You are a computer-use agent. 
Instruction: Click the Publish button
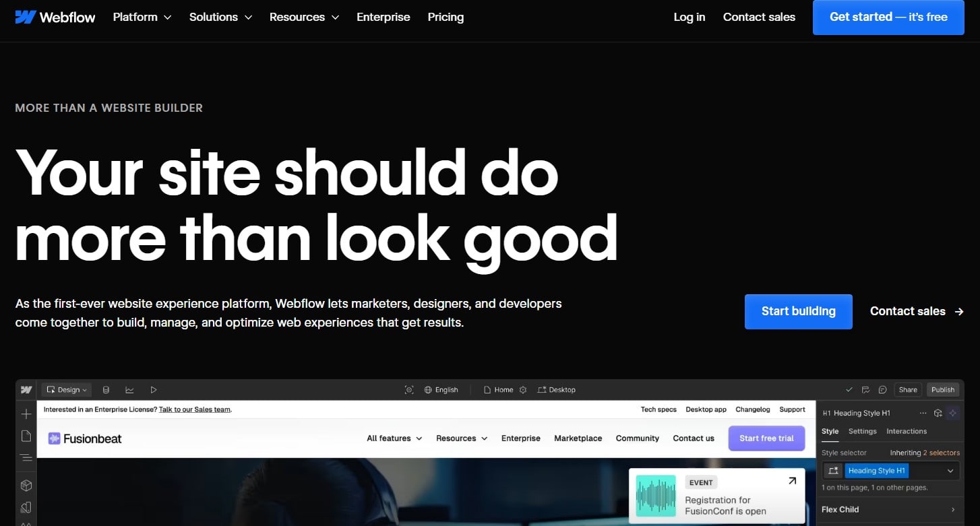click(x=943, y=389)
